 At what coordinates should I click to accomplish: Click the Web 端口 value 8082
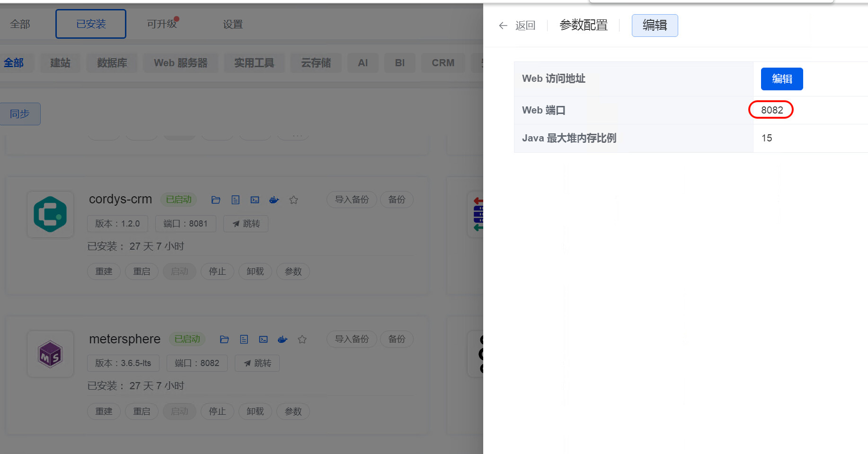pyautogui.click(x=771, y=110)
